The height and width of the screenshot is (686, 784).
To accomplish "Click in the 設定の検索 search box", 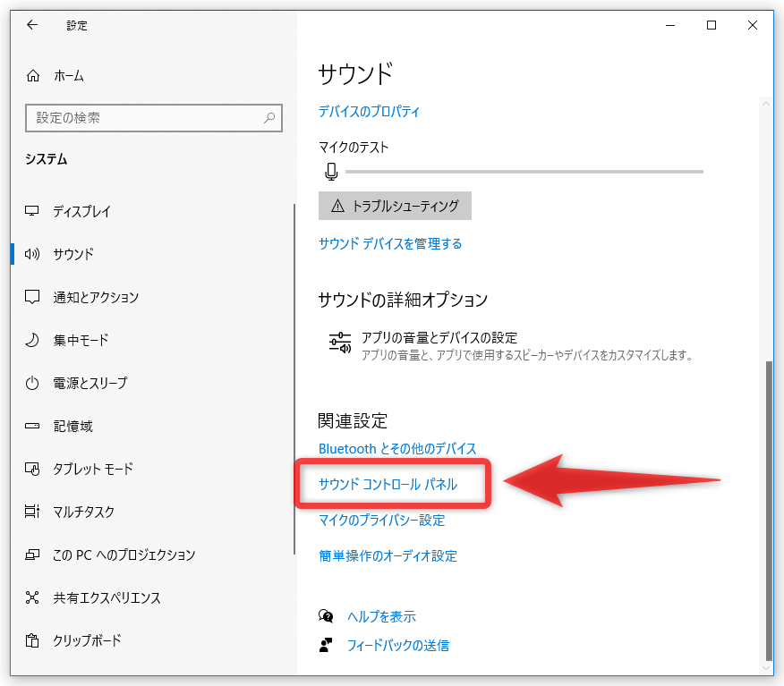I will [154, 118].
